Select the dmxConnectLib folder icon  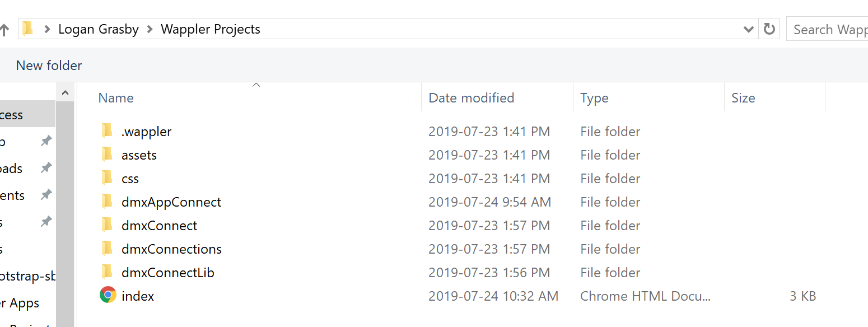point(107,272)
